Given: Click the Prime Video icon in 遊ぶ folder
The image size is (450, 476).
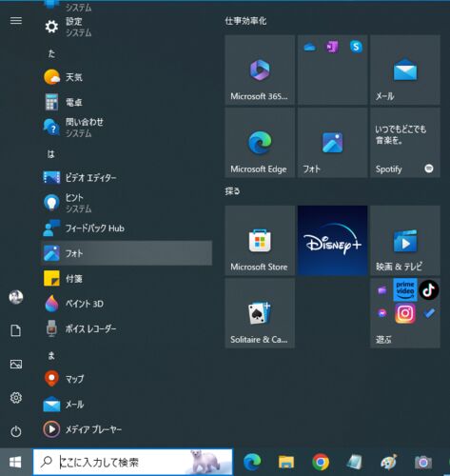Looking at the screenshot, I should click(405, 289).
